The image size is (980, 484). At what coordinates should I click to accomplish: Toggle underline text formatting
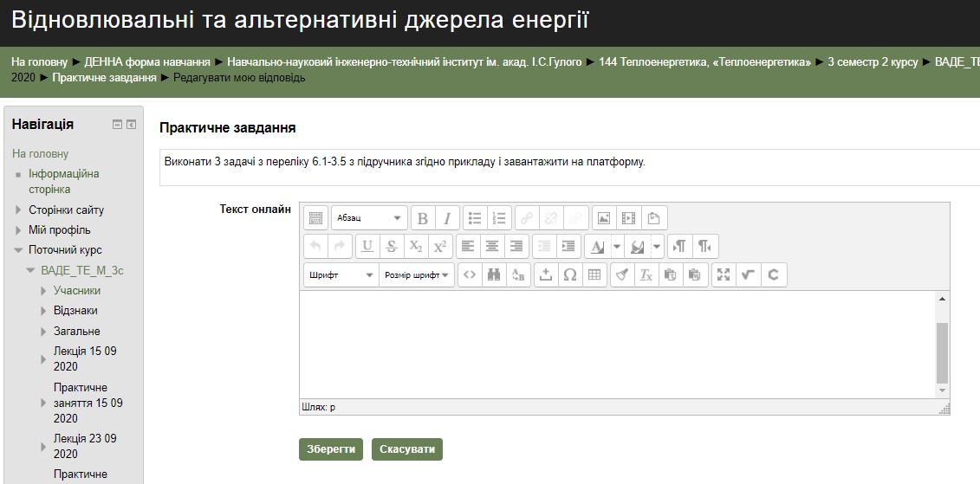tap(367, 247)
